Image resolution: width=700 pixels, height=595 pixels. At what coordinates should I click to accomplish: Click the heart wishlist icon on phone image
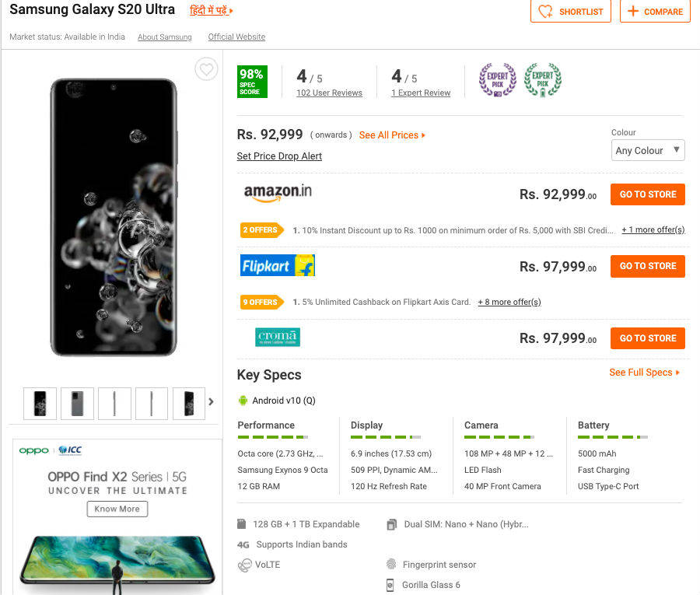pos(206,69)
